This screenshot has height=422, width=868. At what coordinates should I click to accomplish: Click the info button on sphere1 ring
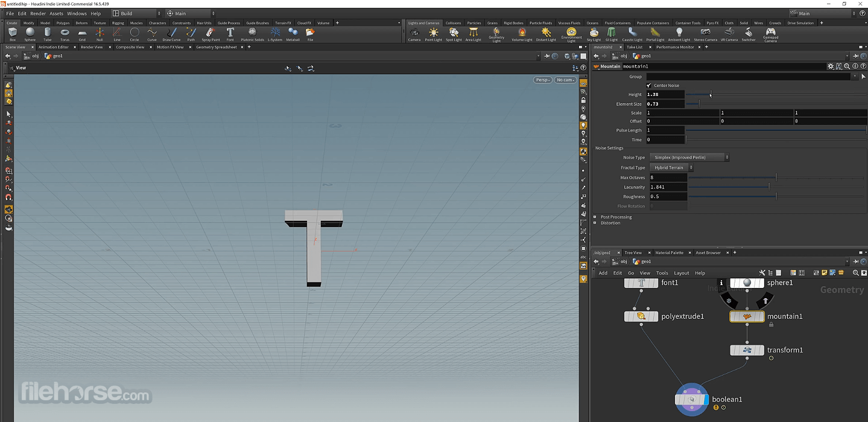721,283
